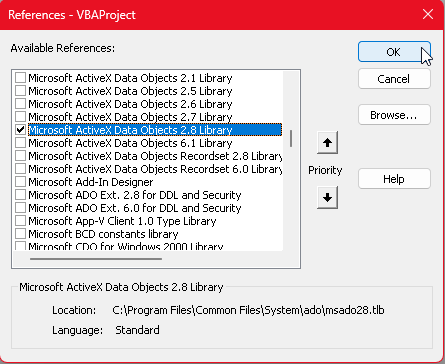
Task: Check Microsoft BCD constants library box
Action: (21, 234)
